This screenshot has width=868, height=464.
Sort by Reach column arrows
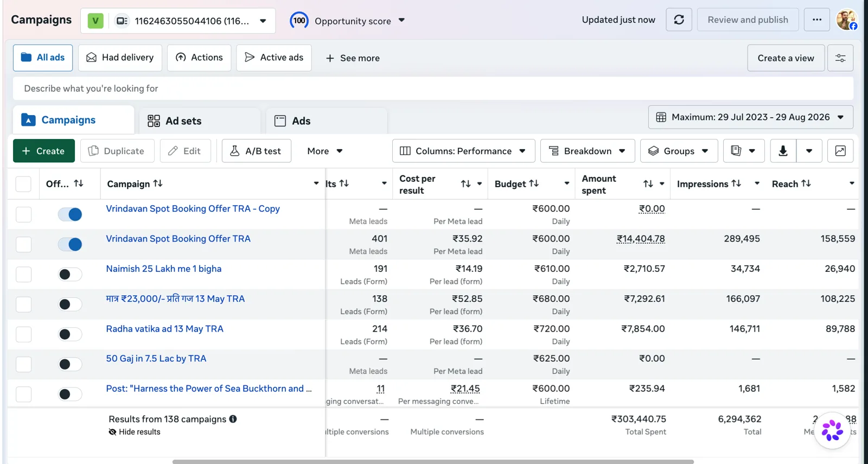(806, 183)
